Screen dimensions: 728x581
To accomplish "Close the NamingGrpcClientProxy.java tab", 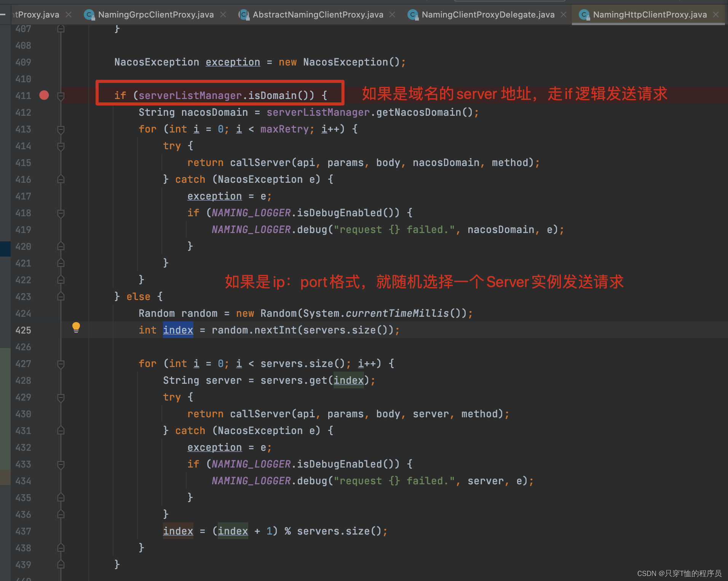I will (x=223, y=14).
